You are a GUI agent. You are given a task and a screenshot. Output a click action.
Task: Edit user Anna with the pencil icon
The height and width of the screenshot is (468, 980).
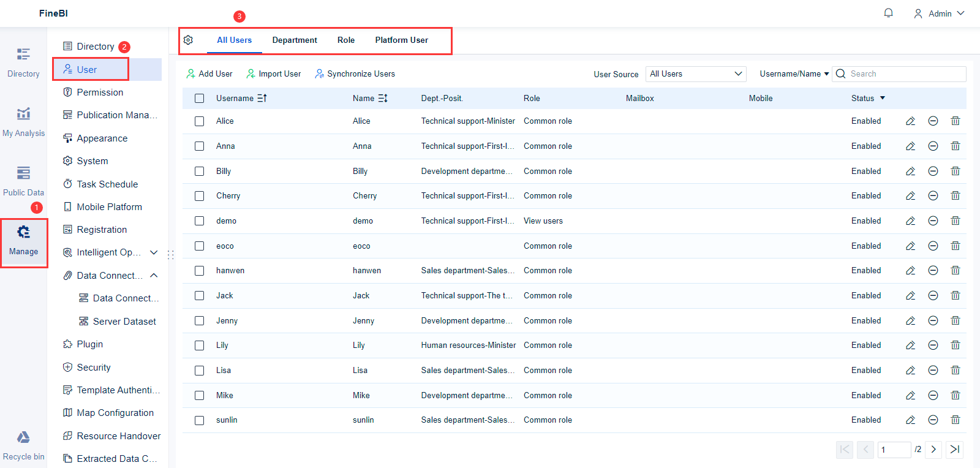click(911, 146)
